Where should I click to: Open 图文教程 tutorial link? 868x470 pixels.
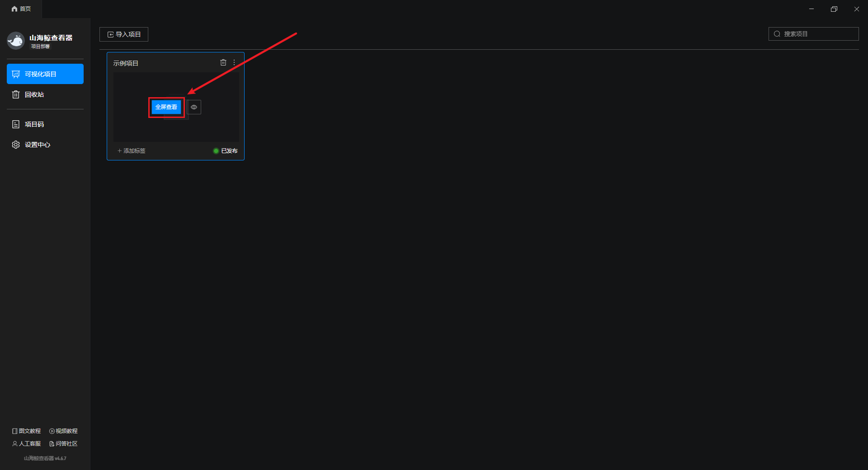(26, 431)
